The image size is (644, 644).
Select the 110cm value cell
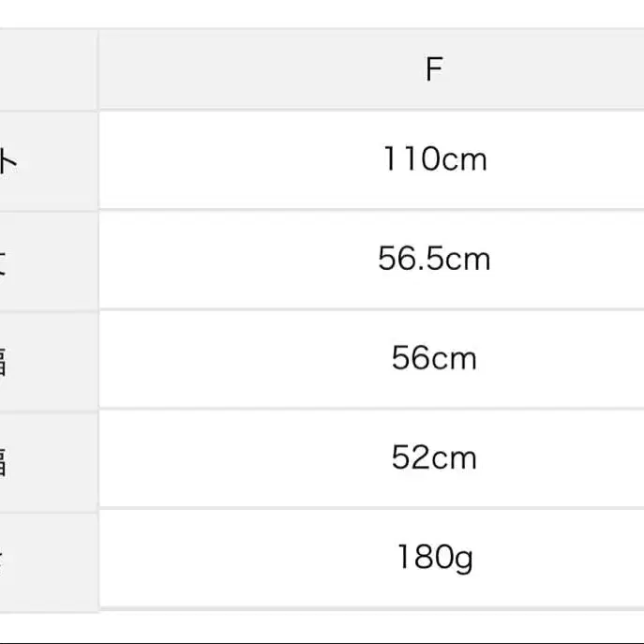coord(433,159)
